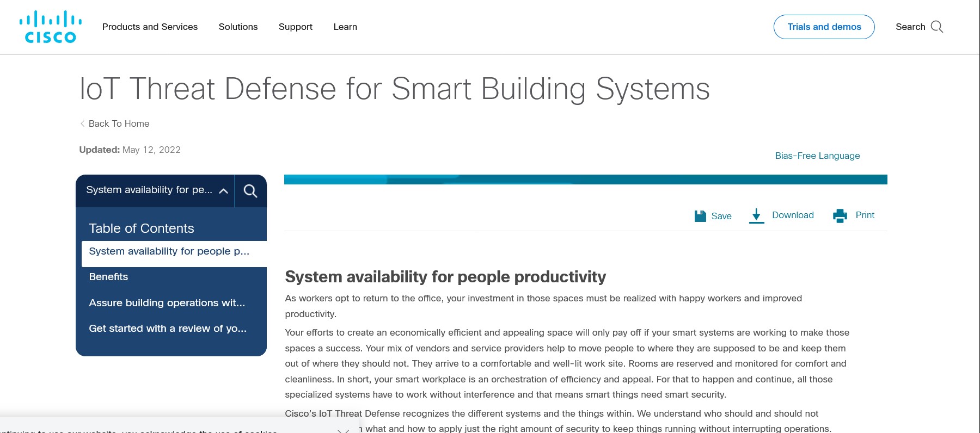Click the Search text link
Viewport: 980px width, 433px height.
(910, 27)
